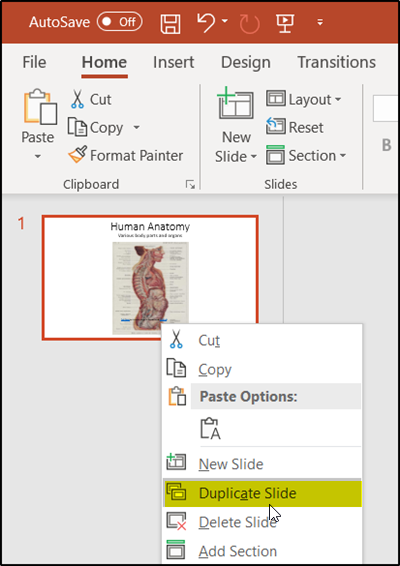
Task: Click the Paste clipboard icon
Action: tap(40, 107)
